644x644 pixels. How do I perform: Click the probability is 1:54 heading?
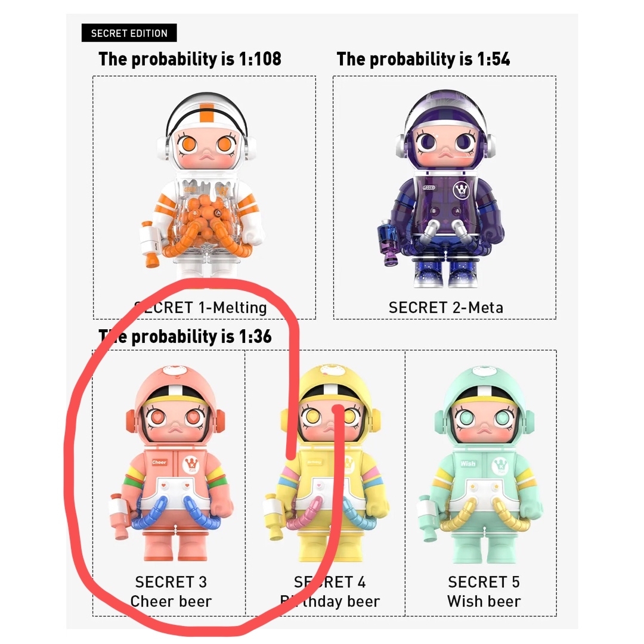pos(423,58)
